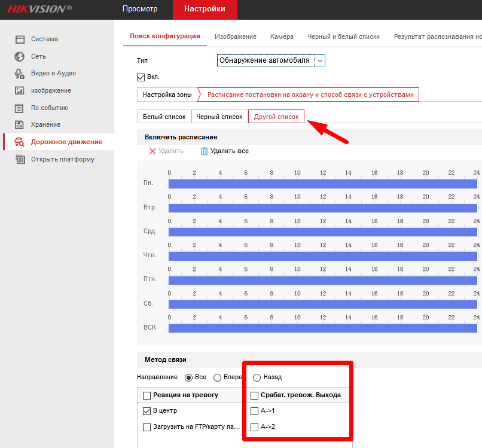Open изображение in the sidebar

tap(51, 90)
